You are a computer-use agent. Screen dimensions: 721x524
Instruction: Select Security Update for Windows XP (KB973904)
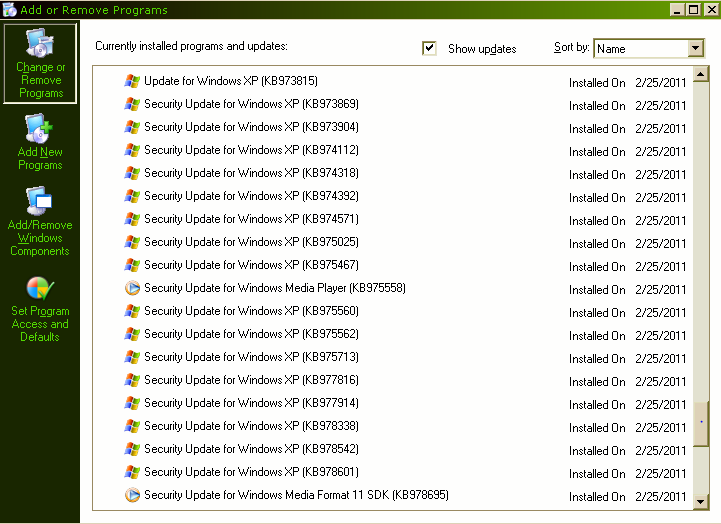[x=251, y=127]
